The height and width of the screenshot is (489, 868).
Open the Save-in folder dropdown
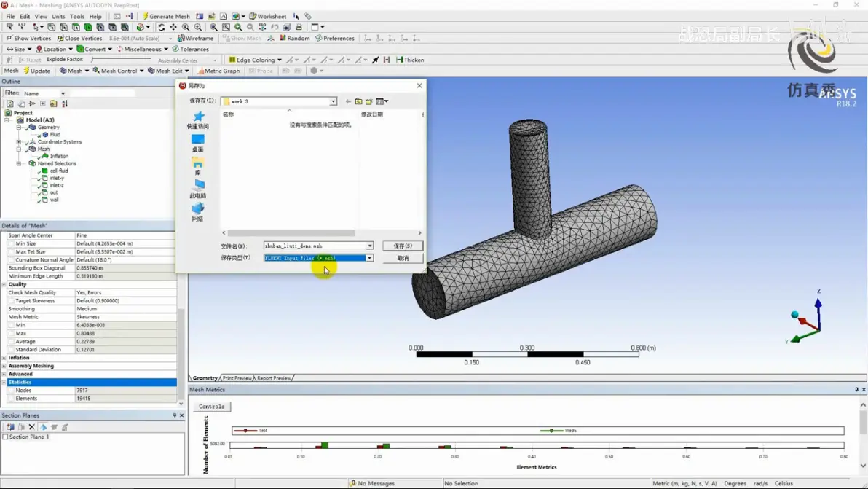(x=334, y=101)
